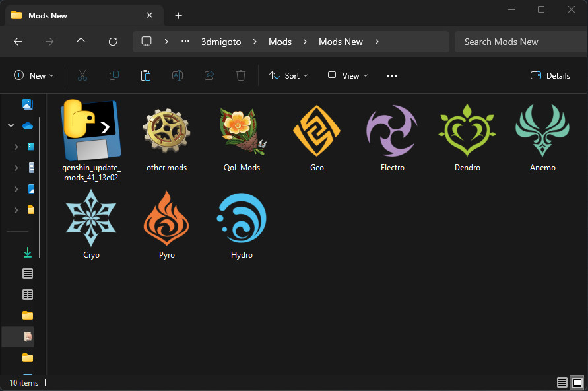Cut the selection using the scissors icon
Image resolution: width=588 pixels, height=391 pixels.
click(x=82, y=75)
